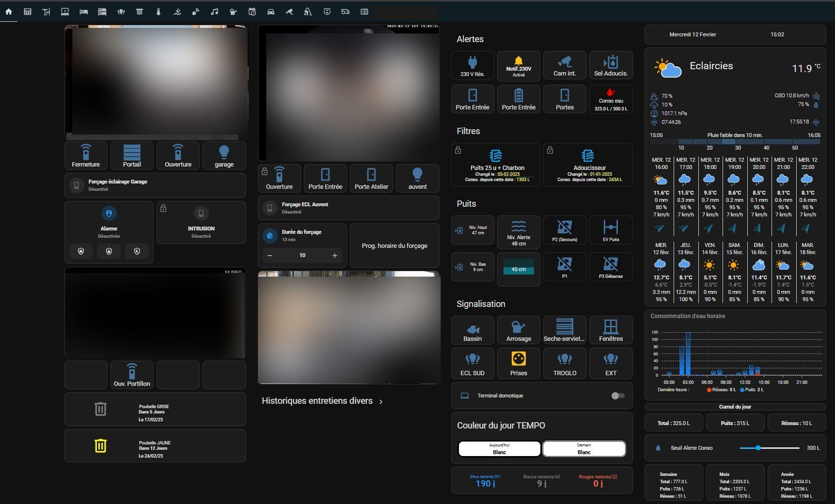Open the Home dashboard tab
Screen dimensions: 835x504
[x=9, y=12]
